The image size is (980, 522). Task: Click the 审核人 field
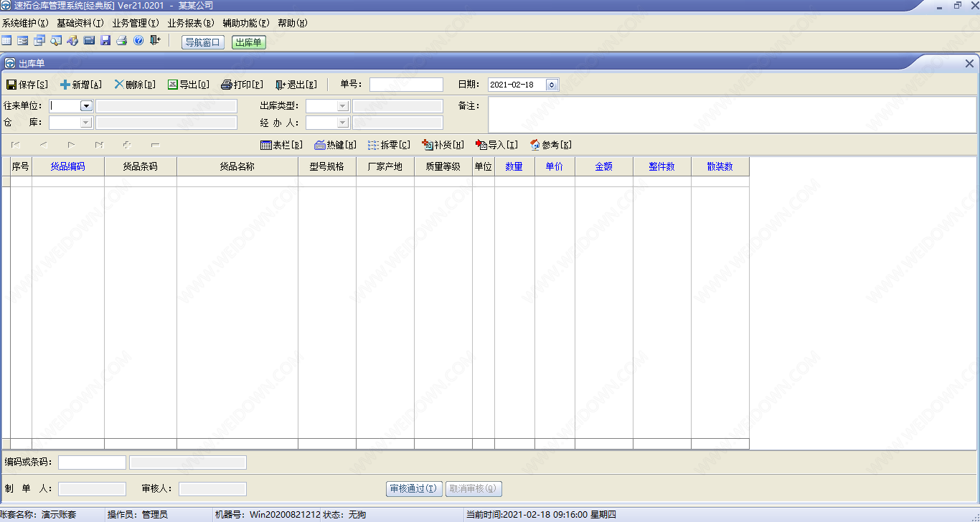pyautogui.click(x=212, y=489)
